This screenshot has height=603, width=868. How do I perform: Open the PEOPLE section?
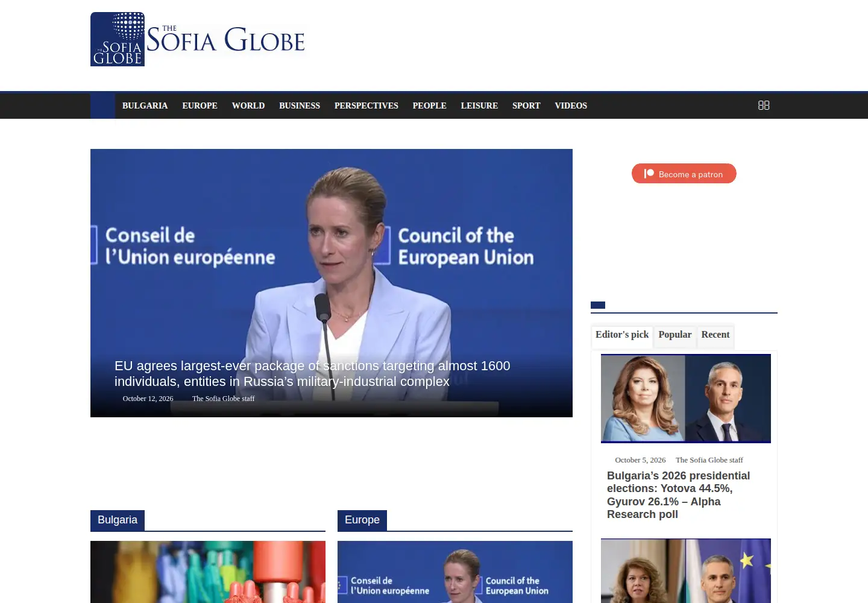(x=430, y=106)
